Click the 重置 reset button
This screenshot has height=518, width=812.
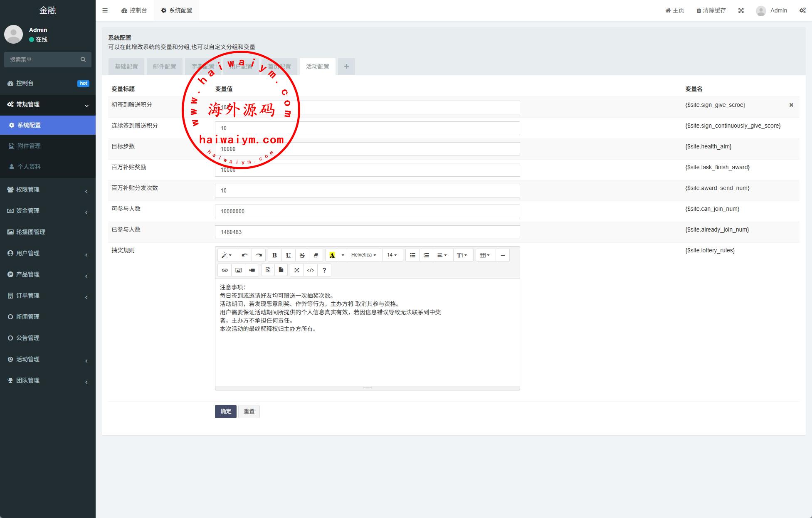click(x=249, y=411)
